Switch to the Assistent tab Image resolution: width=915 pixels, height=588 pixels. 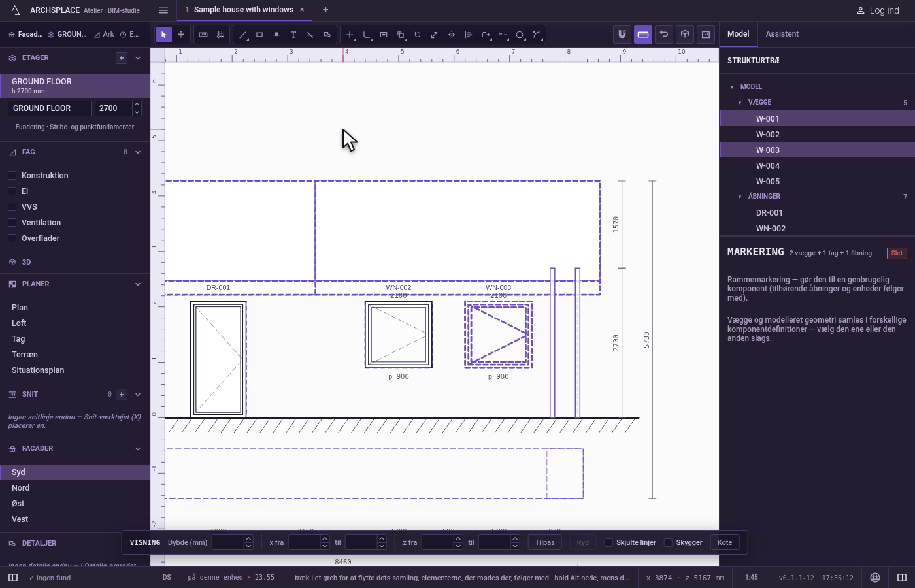[782, 34]
